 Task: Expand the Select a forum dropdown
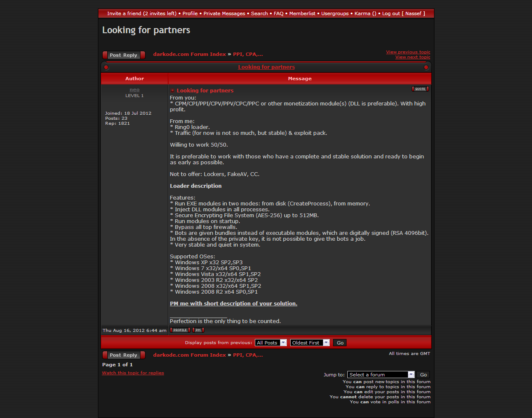point(381,375)
